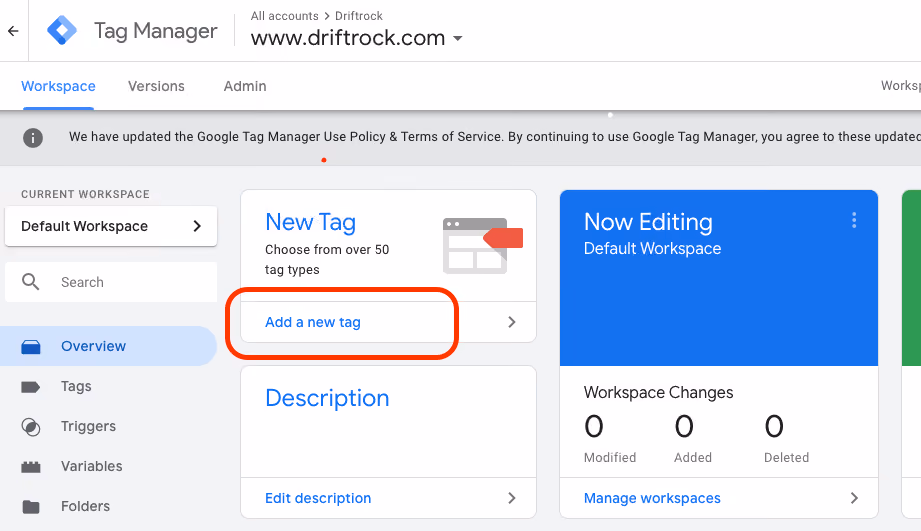The width and height of the screenshot is (921, 531).
Task: Click chevron beside Manage workspaces
Action: click(854, 498)
